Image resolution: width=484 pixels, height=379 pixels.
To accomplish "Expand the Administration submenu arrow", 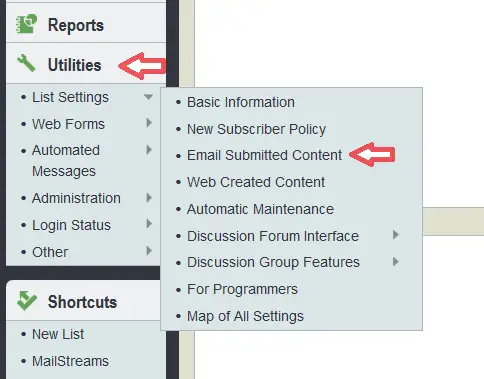I will (x=149, y=198).
